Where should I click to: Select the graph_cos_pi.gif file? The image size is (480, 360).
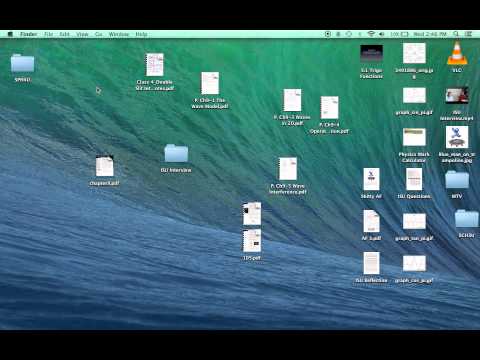(414, 96)
